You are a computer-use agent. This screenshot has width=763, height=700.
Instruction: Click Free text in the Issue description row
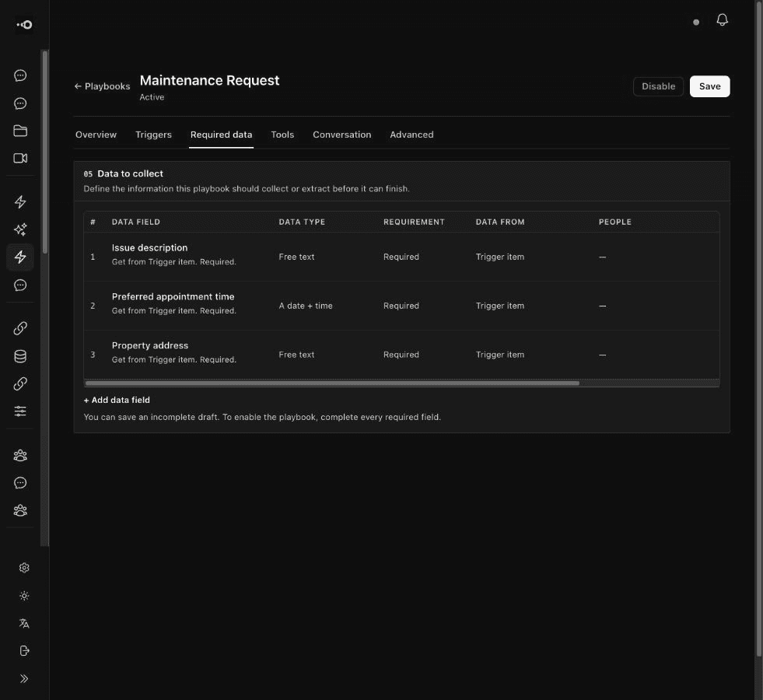(x=296, y=257)
